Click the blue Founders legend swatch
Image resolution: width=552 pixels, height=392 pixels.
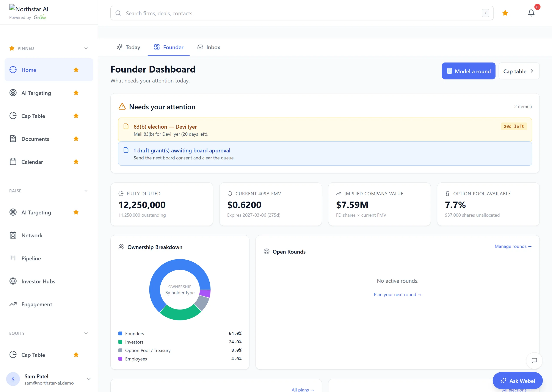tap(120, 334)
